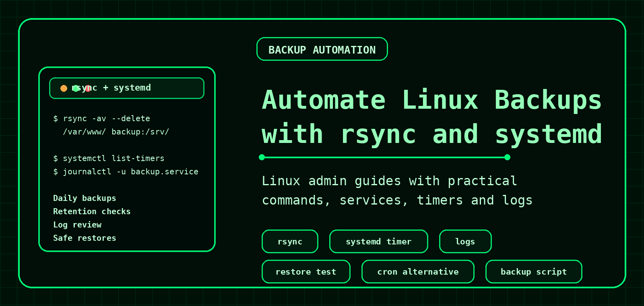Click the 'Automate Linux Backups' headline line
The image size is (644, 306).
(432, 100)
